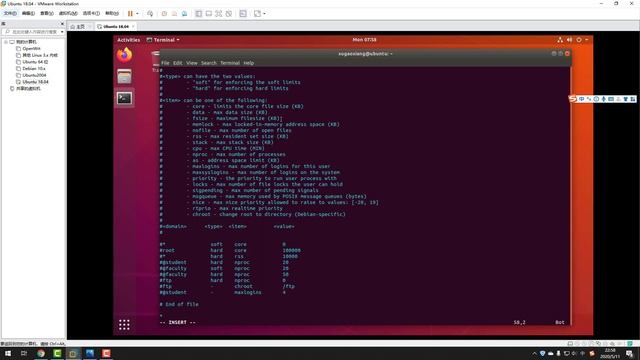
Task: Toggle Chinese mode (中) on Sogou bar
Action: pyautogui.click(x=581, y=99)
